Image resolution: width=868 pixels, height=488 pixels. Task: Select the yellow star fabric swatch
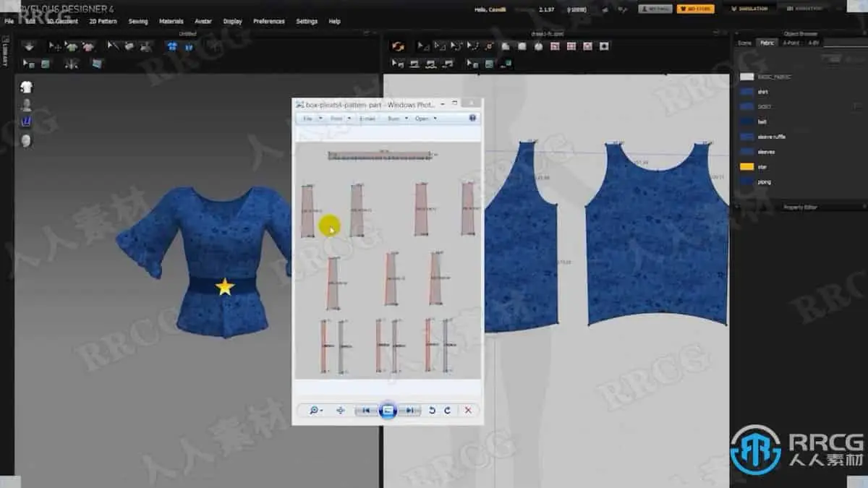747,167
